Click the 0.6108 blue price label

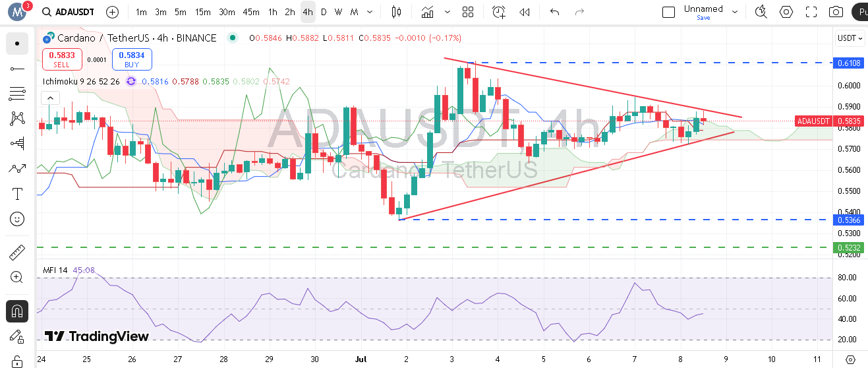[849, 63]
